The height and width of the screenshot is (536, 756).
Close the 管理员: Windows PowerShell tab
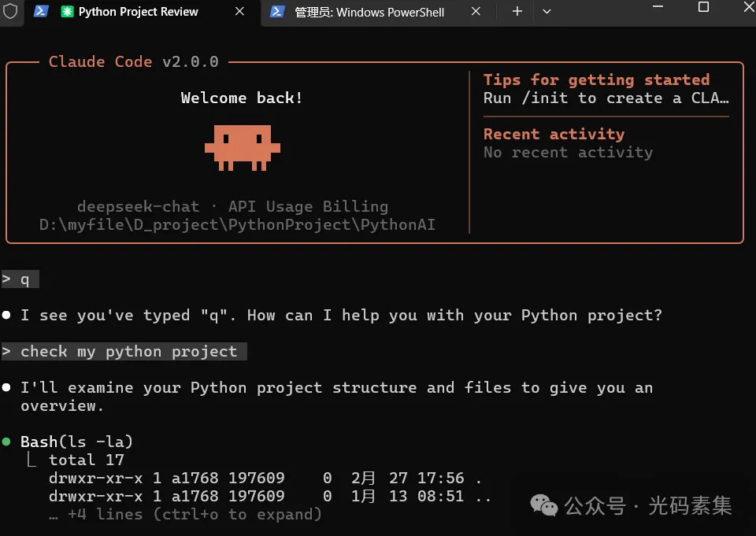click(x=476, y=12)
